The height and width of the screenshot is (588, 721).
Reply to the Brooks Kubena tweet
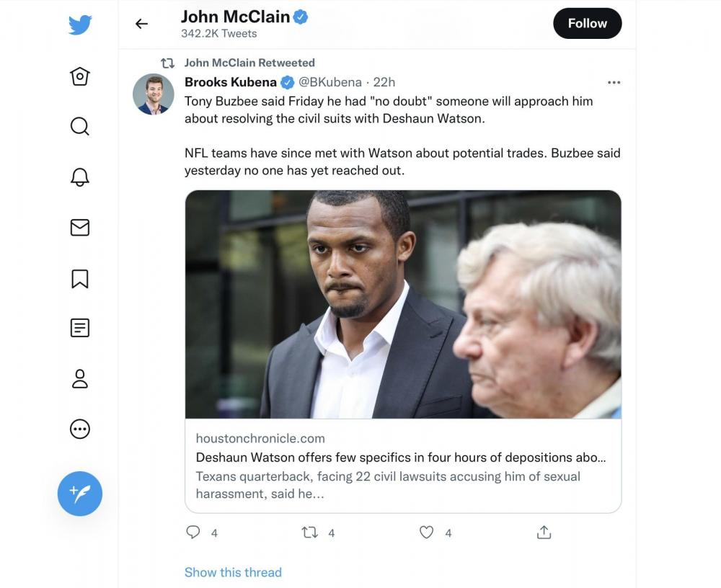point(193,533)
